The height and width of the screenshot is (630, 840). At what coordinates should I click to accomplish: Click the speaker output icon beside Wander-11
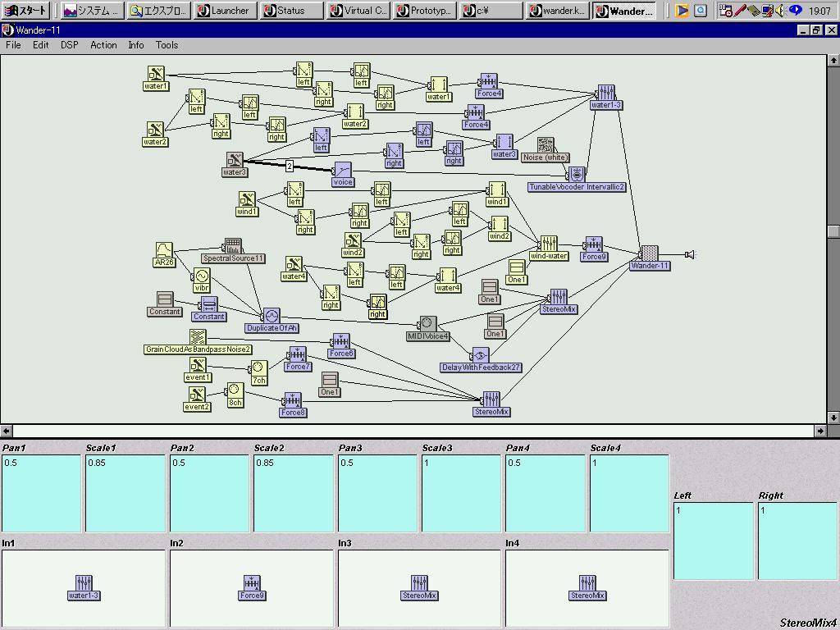coord(690,254)
